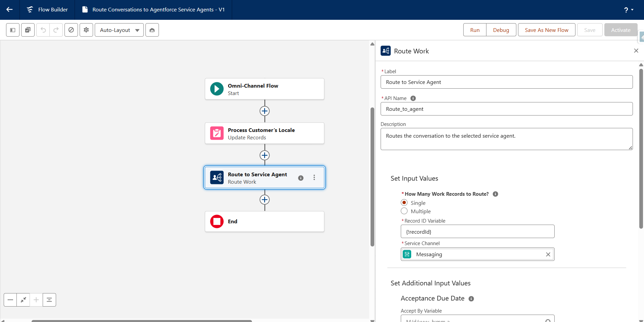Viewport: 644px width, 322px height.
Task: Zoom in on the canvas
Action: pos(36,300)
